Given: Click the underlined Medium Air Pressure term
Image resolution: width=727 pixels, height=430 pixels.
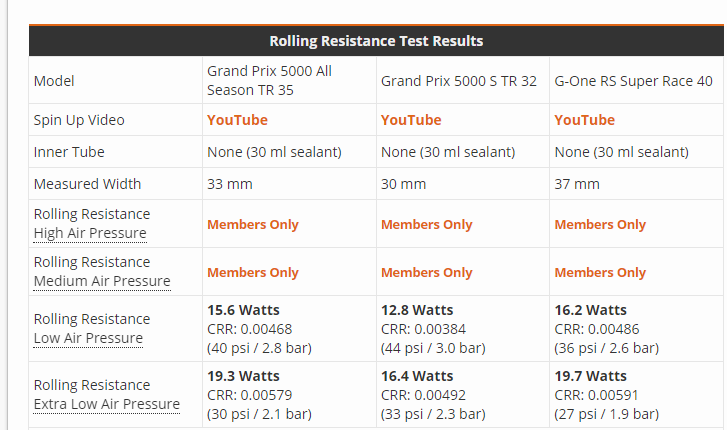Looking at the screenshot, I should point(102,282).
